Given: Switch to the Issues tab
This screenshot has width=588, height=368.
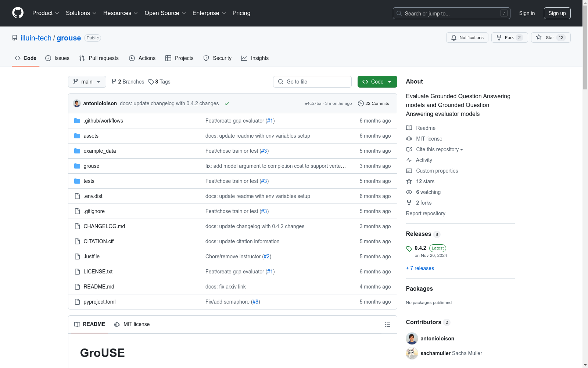Looking at the screenshot, I should tap(57, 58).
